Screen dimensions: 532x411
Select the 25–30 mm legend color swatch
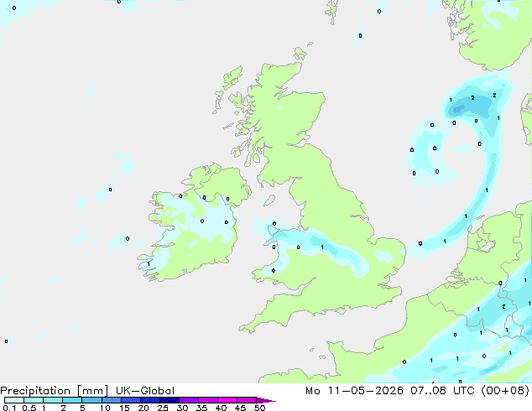click(x=169, y=400)
